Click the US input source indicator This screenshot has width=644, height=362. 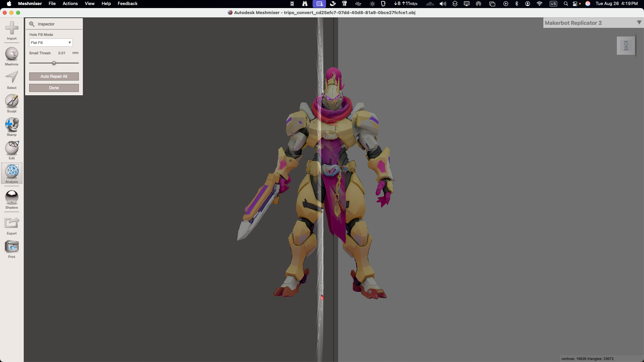point(553,4)
